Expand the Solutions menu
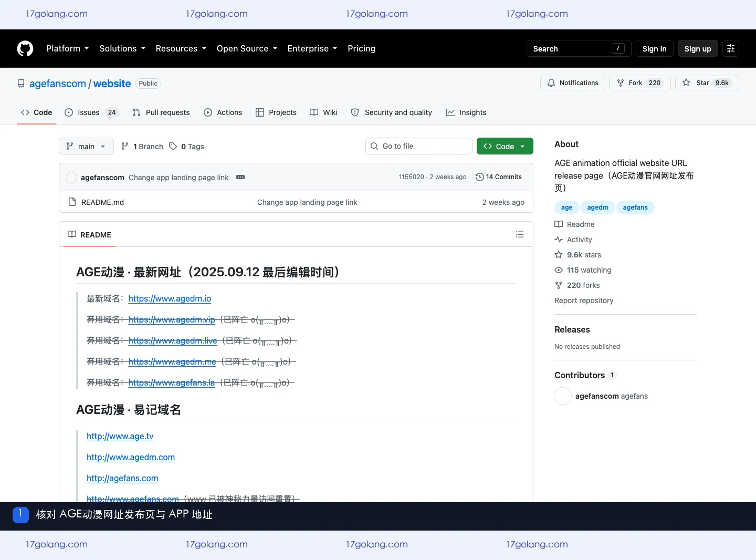Screen dimensions: 756x560 tap(122, 48)
